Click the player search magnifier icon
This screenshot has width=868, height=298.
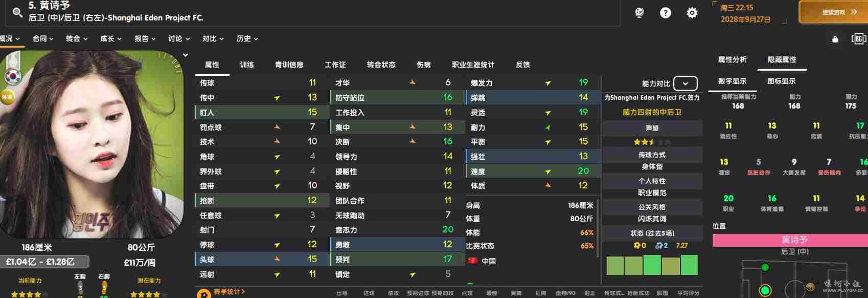pyautogui.click(x=17, y=12)
